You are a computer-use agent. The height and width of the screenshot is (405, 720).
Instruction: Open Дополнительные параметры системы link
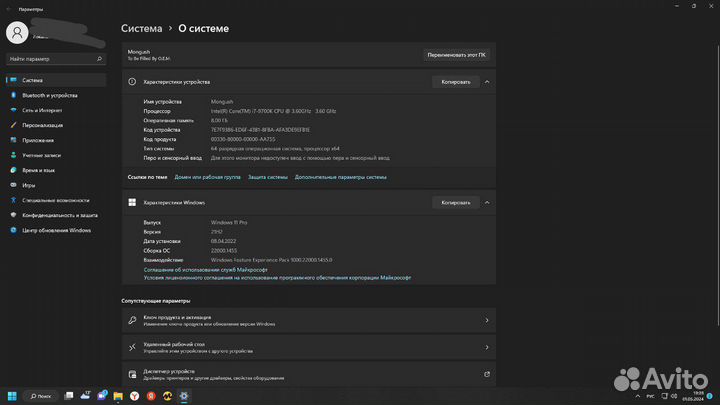(x=340, y=177)
